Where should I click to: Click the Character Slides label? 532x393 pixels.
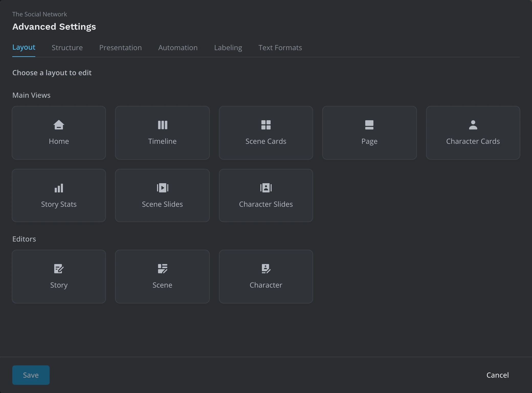point(266,204)
